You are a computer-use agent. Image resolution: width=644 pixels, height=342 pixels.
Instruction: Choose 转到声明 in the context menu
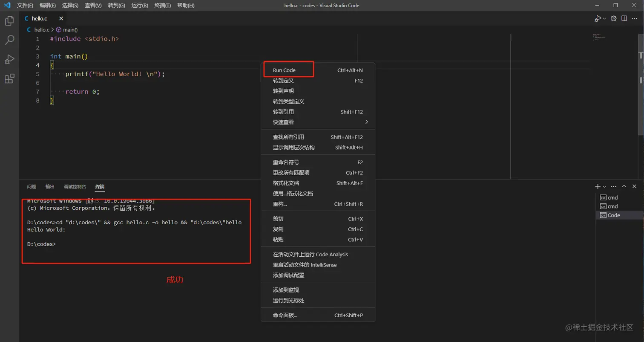318,91
